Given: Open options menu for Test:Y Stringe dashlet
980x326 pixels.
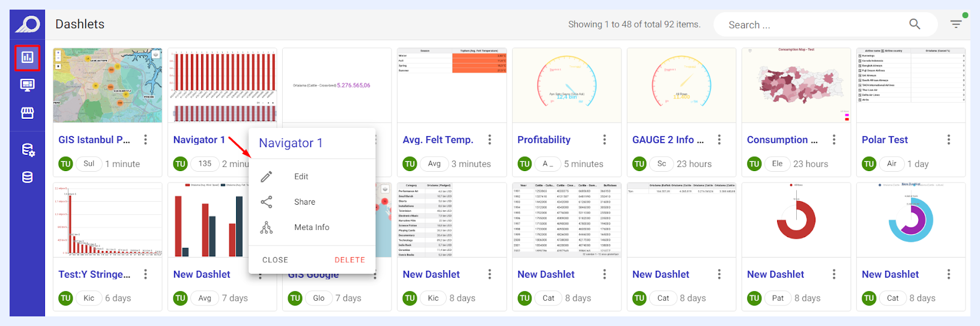Looking at the screenshot, I should (x=146, y=274).
